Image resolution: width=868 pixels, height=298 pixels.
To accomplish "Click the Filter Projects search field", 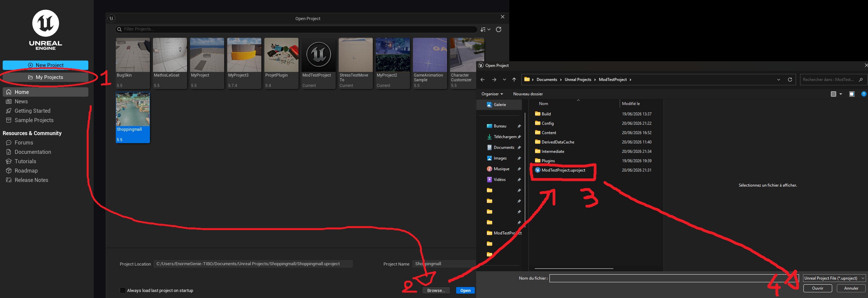I will click(296, 29).
